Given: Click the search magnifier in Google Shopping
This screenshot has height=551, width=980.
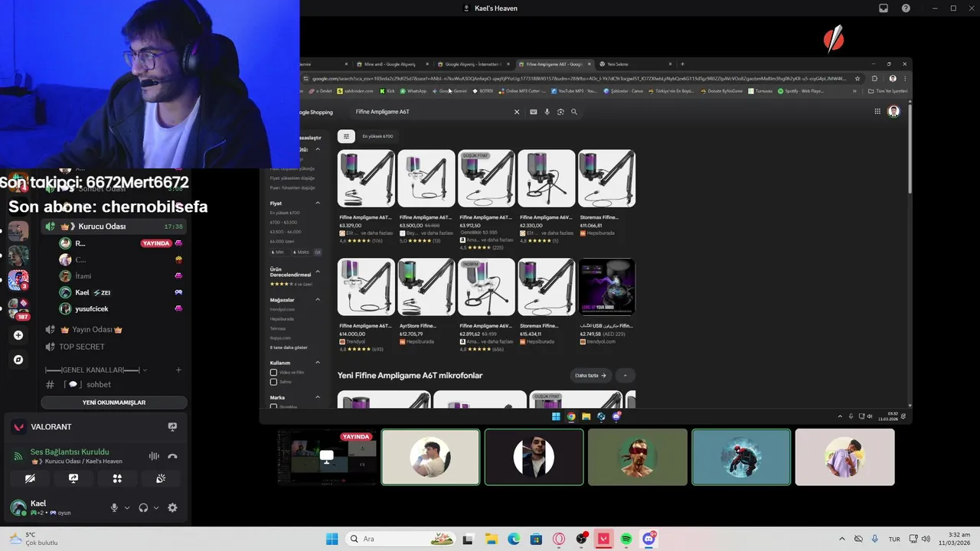Looking at the screenshot, I should click(574, 112).
